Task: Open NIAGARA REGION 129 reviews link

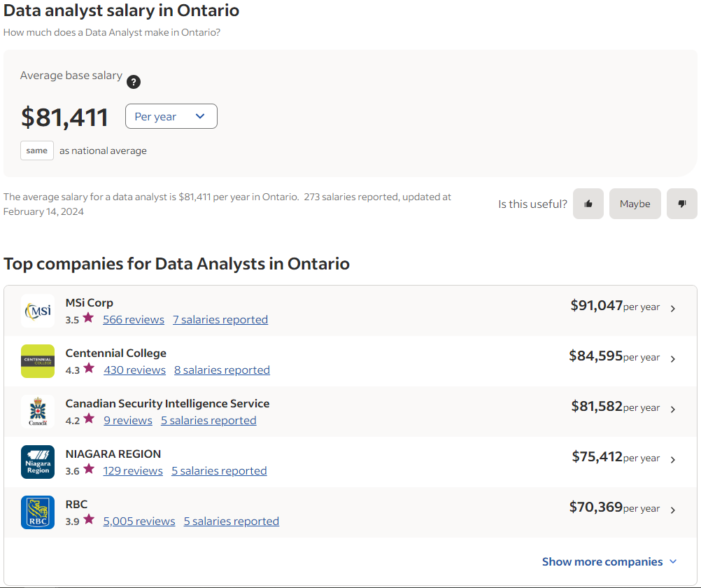Action: coord(133,471)
